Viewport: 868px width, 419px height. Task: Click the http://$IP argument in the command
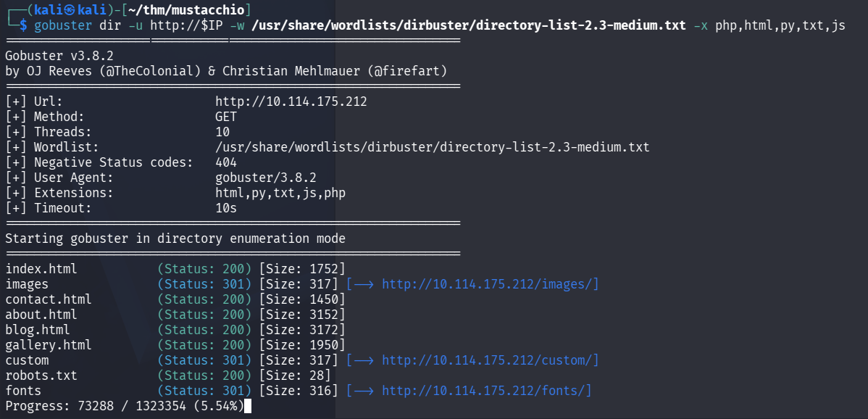(x=186, y=26)
